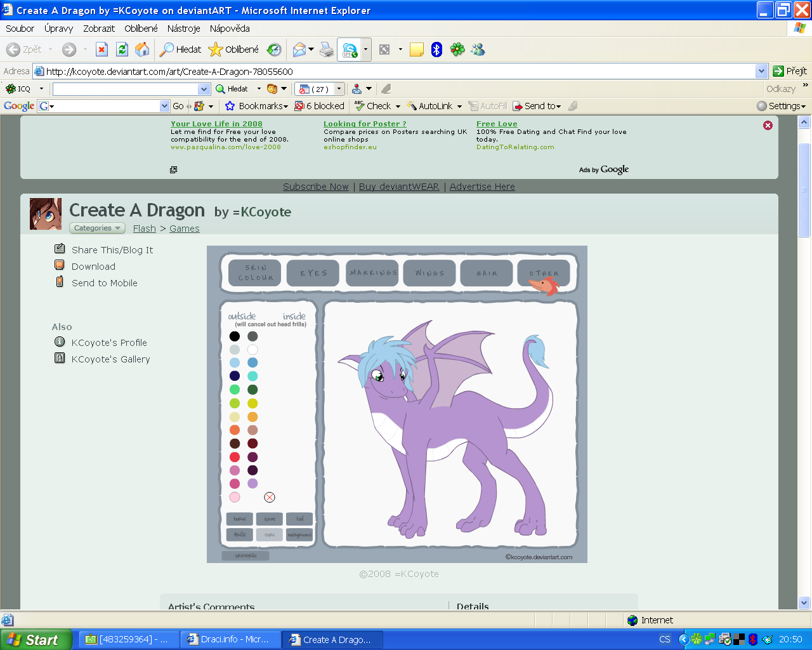The height and width of the screenshot is (650, 812).
Task: Toggle the ears option button
Action: click(x=270, y=534)
